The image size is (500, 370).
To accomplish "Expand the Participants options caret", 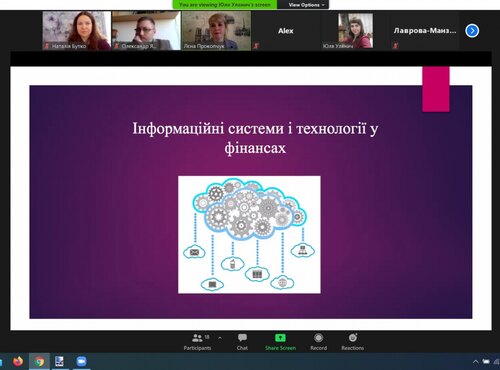I will (220, 338).
